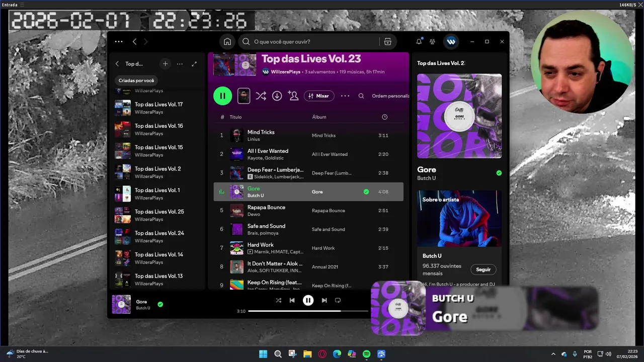Open Butch U artist link under Gore
The width and height of the screenshot is (644, 362).
tap(426, 178)
